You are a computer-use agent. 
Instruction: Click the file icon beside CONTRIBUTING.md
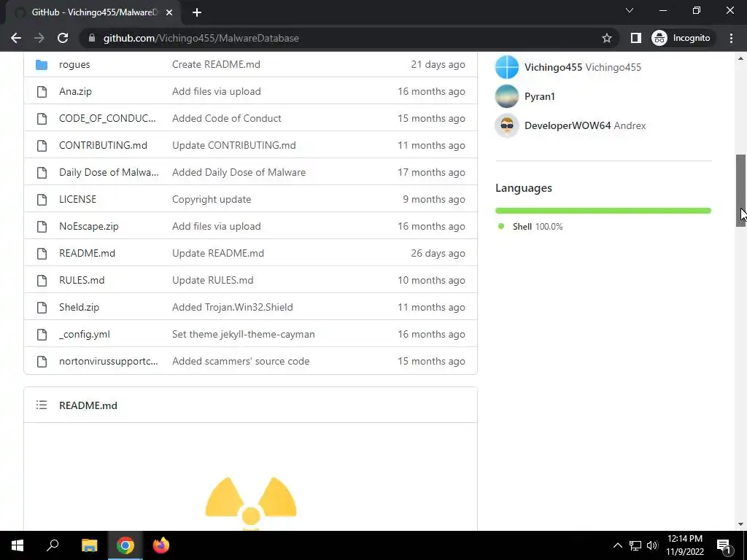(42, 146)
